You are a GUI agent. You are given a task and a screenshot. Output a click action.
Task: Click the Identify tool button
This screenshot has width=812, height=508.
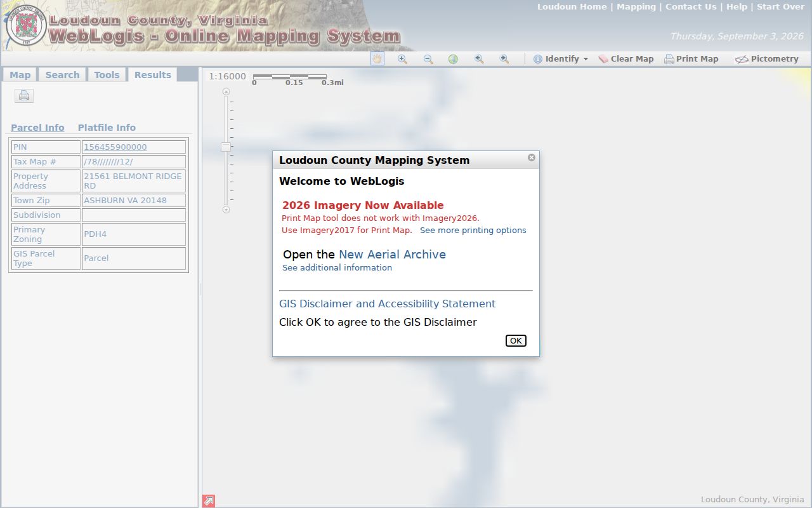pos(556,58)
